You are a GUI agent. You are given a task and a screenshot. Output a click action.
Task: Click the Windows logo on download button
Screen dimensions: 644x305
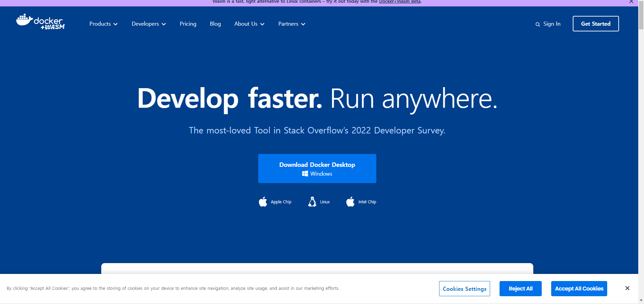[x=305, y=174]
